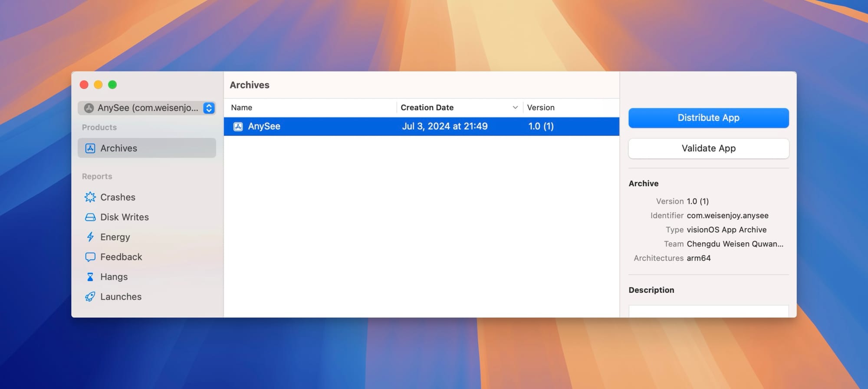The height and width of the screenshot is (389, 868).
Task: Click the AnySee archive icon in list
Action: [238, 126]
